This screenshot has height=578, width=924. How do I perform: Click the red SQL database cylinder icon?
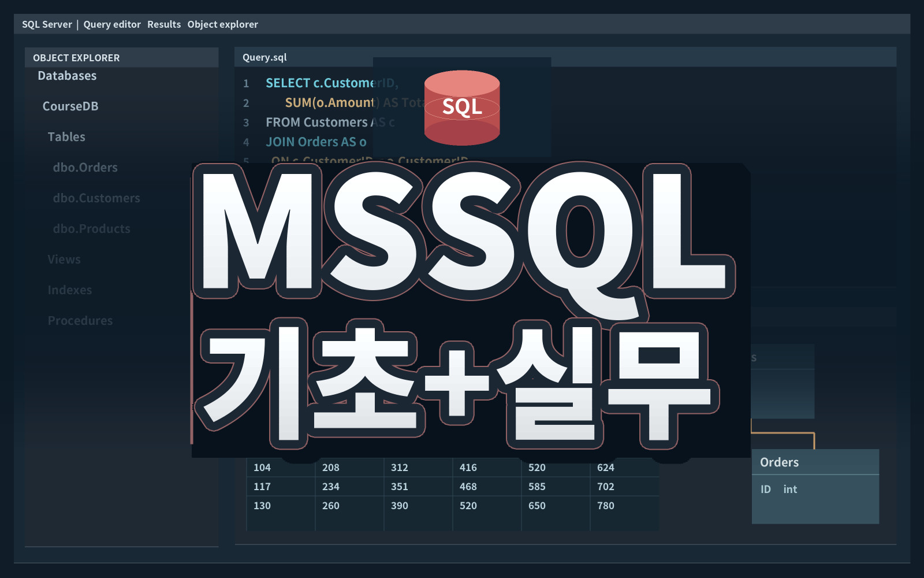pos(462,108)
